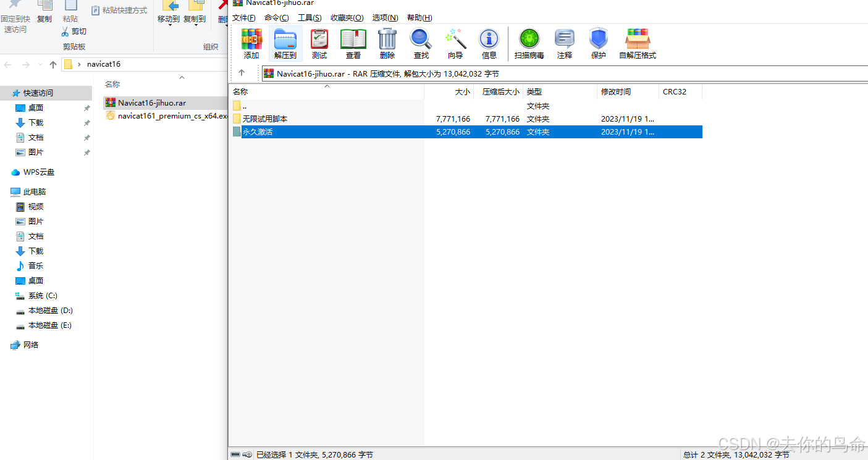Screen dimensions: 868x460
Task: Sort archive by 压缩后大小 column
Action: pos(499,92)
